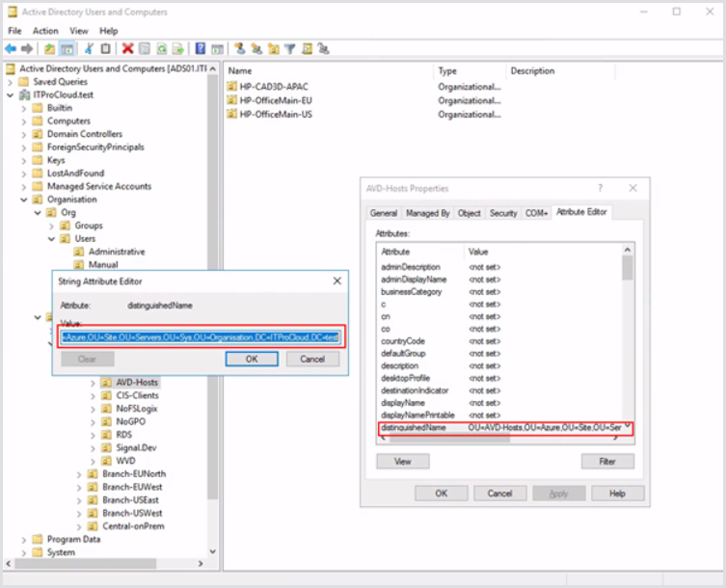This screenshot has height=588, width=726.
Task: Switch to the Security tab
Action: [x=502, y=213]
